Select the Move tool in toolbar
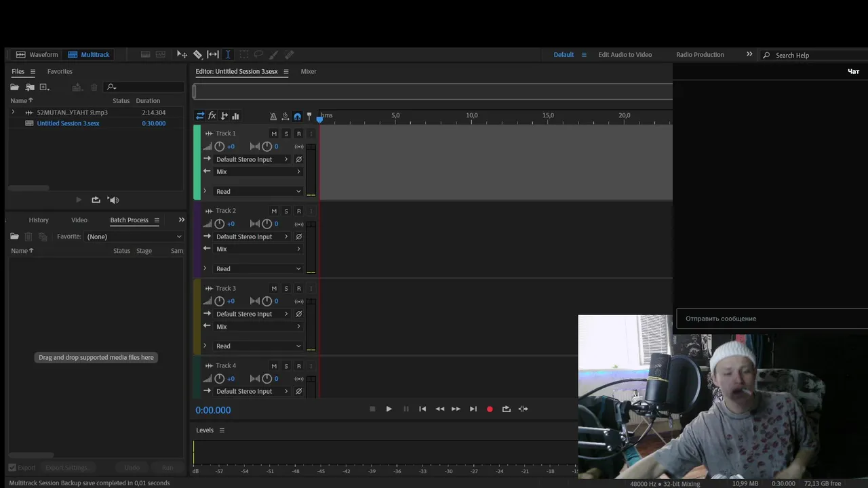The height and width of the screenshot is (488, 868). tap(182, 54)
